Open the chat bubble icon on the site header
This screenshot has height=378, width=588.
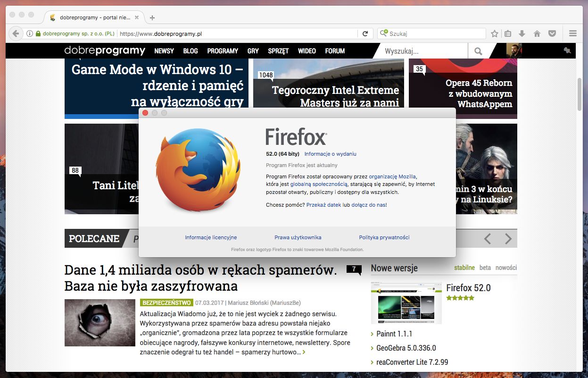[566, 50]
